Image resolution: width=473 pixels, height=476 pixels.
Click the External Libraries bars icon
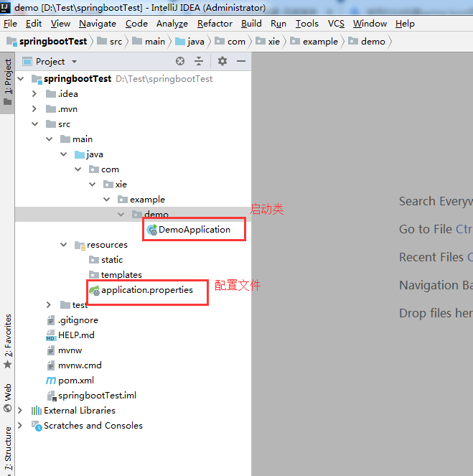37,411
